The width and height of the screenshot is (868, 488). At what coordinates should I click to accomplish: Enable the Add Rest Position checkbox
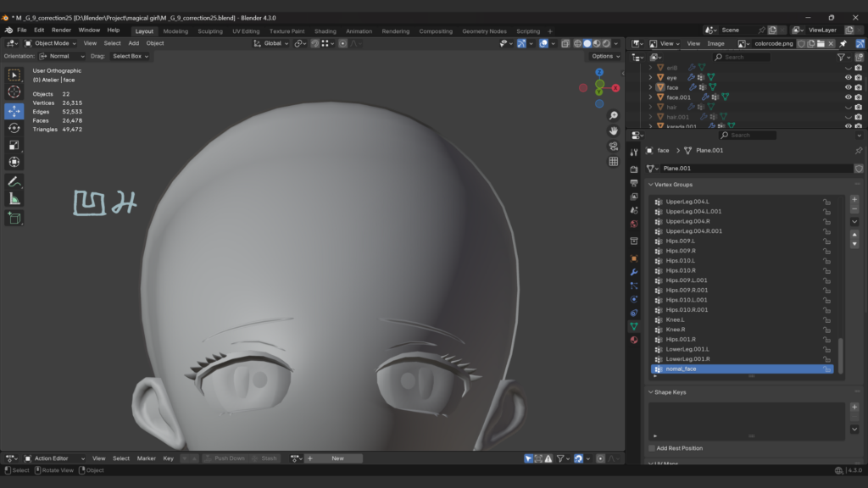click(x=652, y=448)
